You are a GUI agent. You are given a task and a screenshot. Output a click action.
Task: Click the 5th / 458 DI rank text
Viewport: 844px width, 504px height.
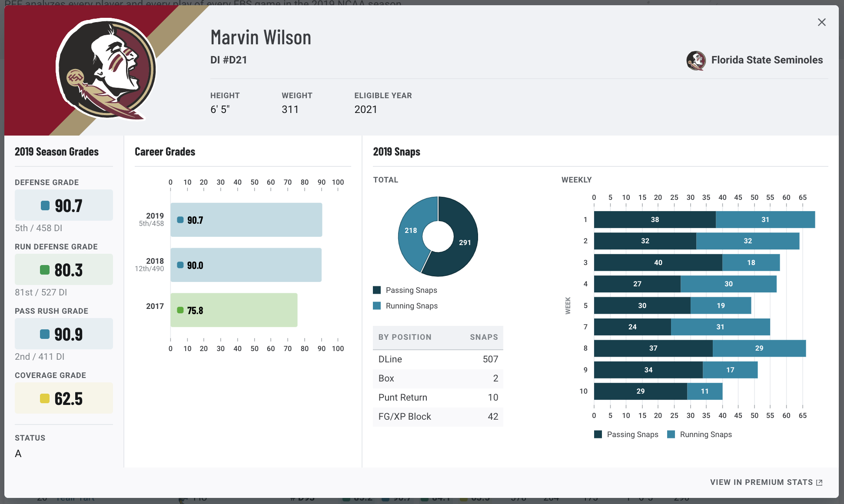[38, 228]
